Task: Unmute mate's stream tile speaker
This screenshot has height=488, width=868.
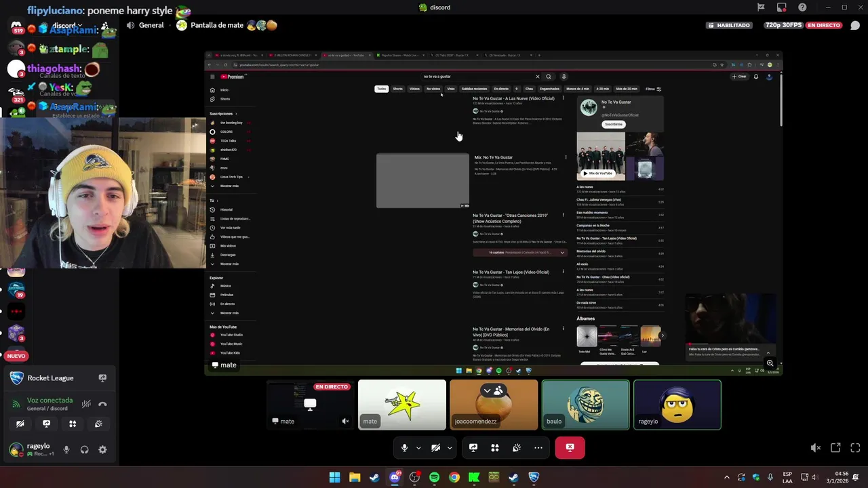Action: coord(345,421)
